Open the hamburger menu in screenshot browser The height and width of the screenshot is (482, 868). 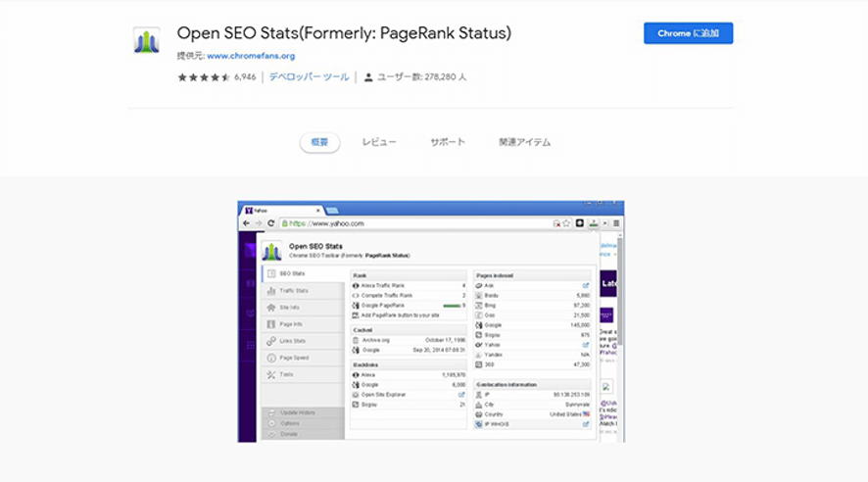(616, 223)
